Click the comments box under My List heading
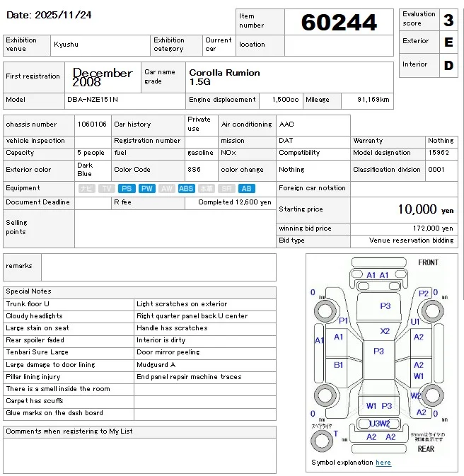 click(x=139, y=455)
